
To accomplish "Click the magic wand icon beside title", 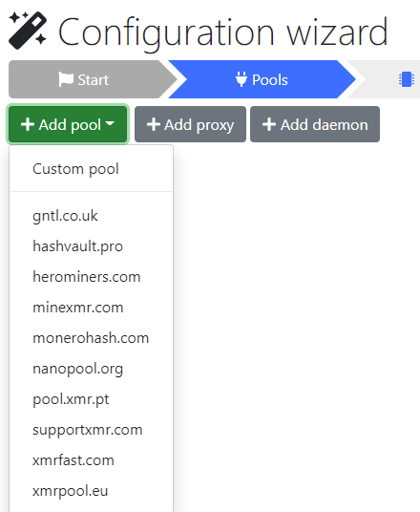I will [x=28, y=31].
